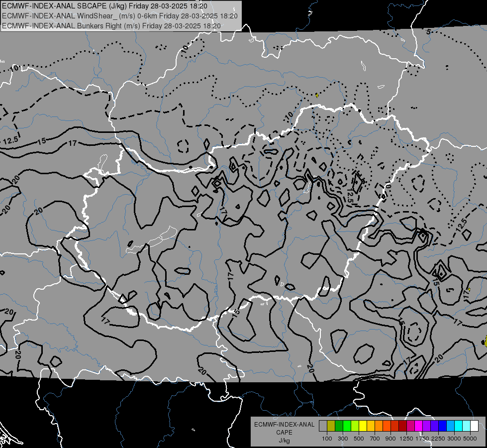This screenshot has width=487, height=448.
Task: Click the ECMWF-INDEX-ANAL title in legend box
Action: pyautogui.click(x=284, y=425)
